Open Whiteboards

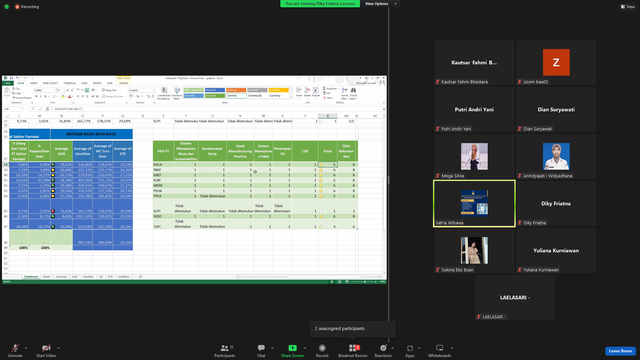(440, 350)
